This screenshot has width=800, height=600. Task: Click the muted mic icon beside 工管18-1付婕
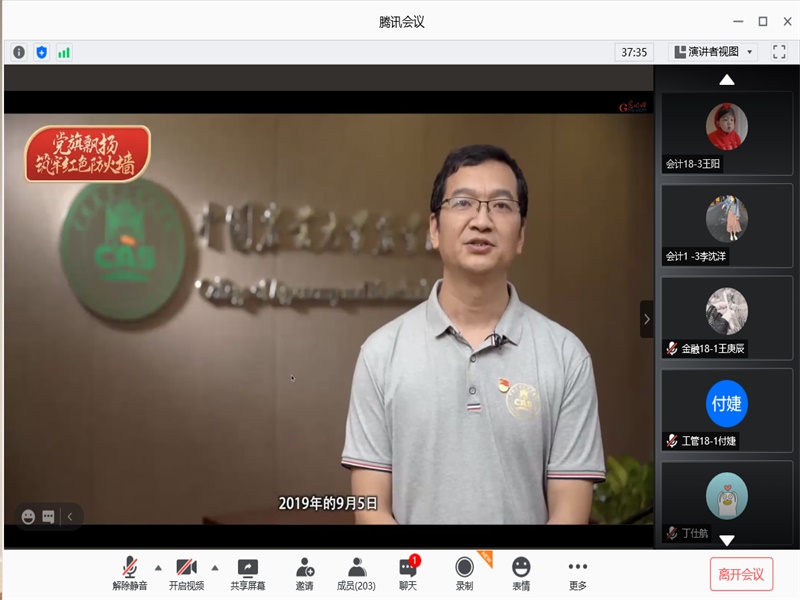click(672, 441)
